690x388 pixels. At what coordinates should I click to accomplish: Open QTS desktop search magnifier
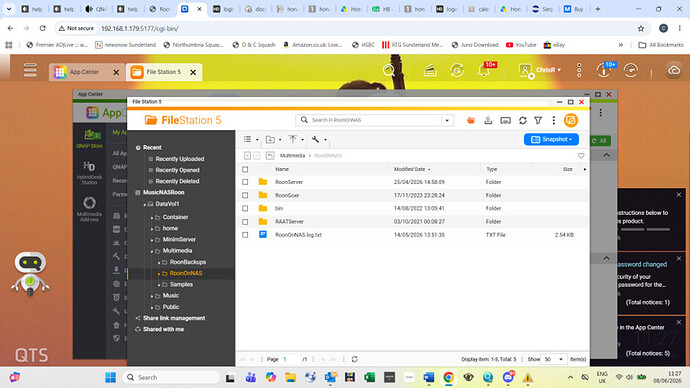[389, 70]
